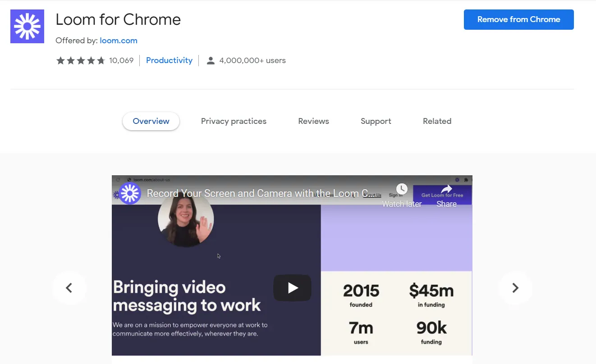The width and height of the screenshot is (596, 364).
Task: Click the presenter's round webcam bubble
Action: click(x=186, y=219)
